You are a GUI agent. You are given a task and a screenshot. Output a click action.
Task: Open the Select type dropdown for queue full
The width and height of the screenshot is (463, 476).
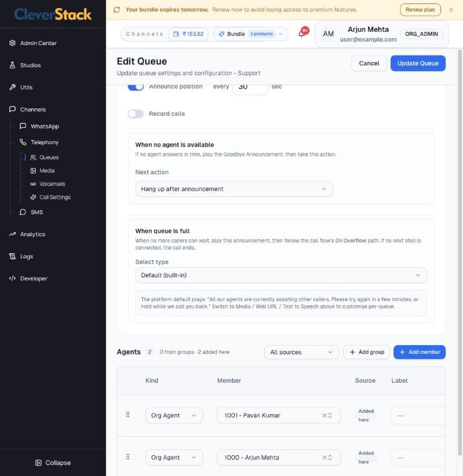(281, 275)
